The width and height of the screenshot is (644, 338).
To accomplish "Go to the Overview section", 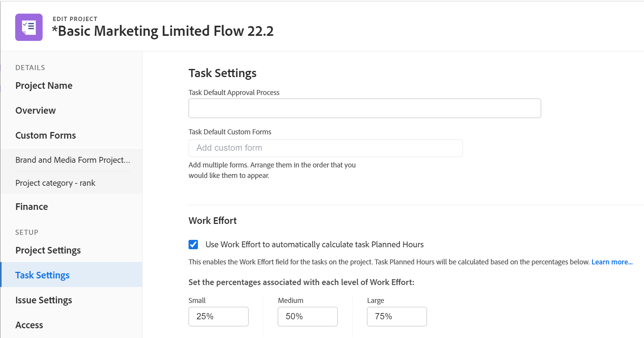I will pos(35,111).
